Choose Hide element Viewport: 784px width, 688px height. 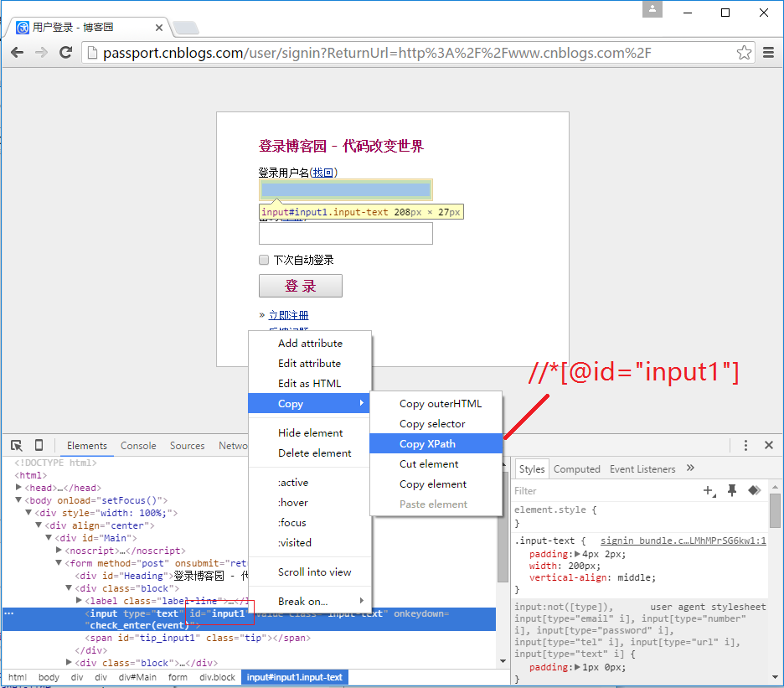point(310,432)
